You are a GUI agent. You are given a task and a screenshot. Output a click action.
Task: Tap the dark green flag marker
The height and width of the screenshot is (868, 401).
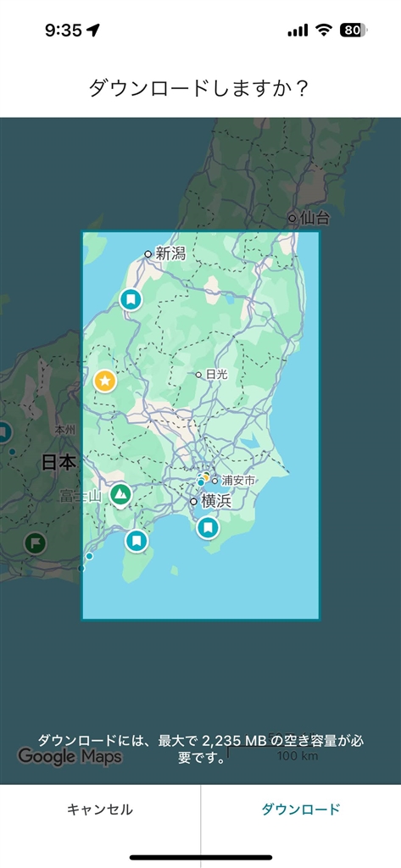[36, 543]
